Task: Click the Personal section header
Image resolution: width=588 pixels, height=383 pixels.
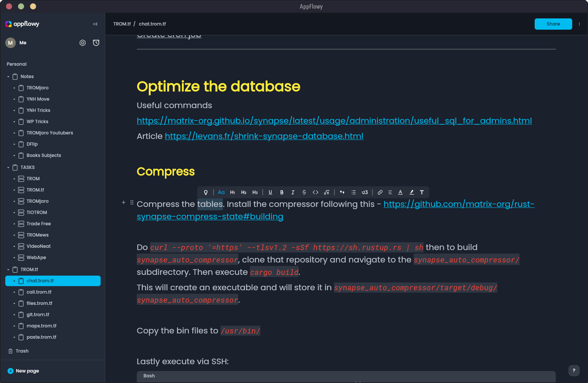Action: (17, 64)
